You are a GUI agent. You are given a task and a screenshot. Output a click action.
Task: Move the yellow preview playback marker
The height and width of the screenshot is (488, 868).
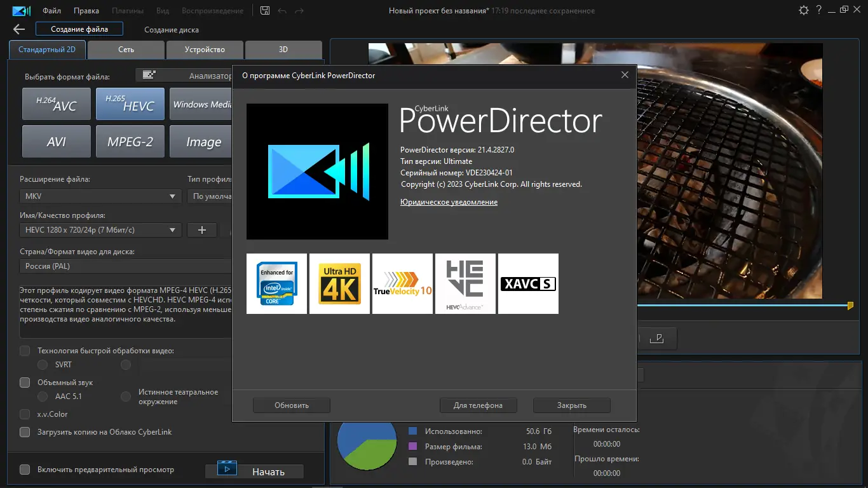[x=850, y=305]
